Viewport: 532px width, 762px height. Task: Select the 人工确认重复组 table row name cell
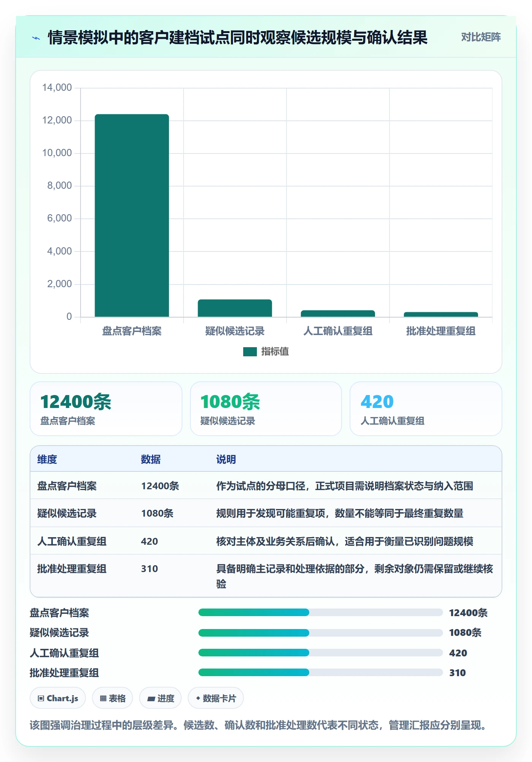[x=72, y=542]
